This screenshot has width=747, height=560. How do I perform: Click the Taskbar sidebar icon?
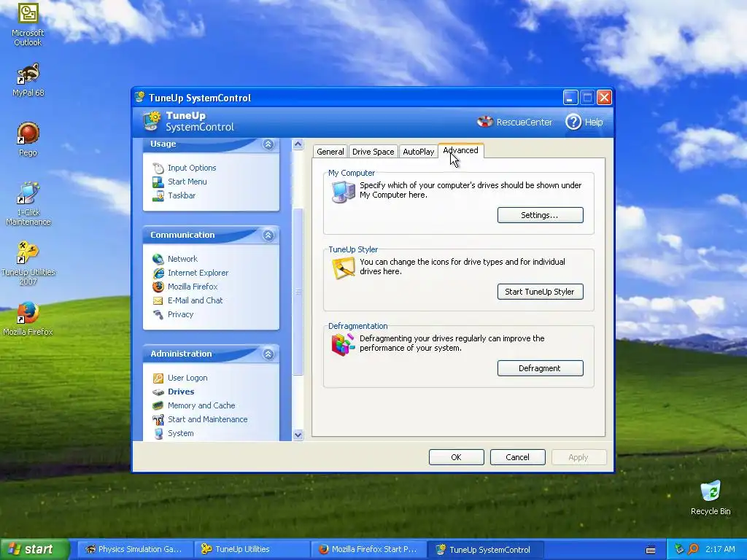(158, 195)
